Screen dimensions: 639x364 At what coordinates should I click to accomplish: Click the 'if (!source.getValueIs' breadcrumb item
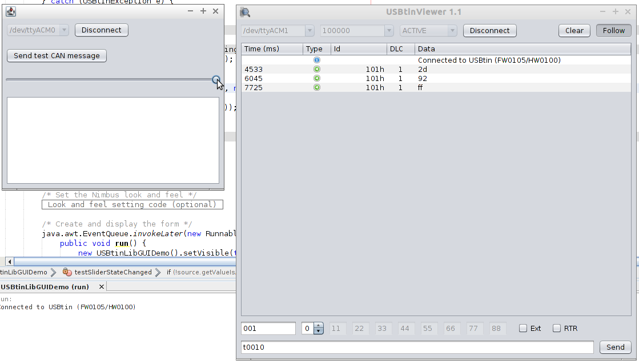[x=201, y=272]
